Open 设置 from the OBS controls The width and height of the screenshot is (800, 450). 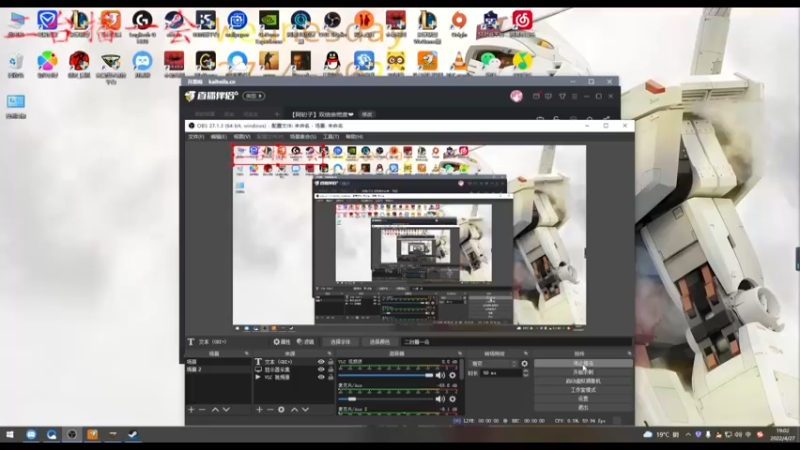(583, 398)
